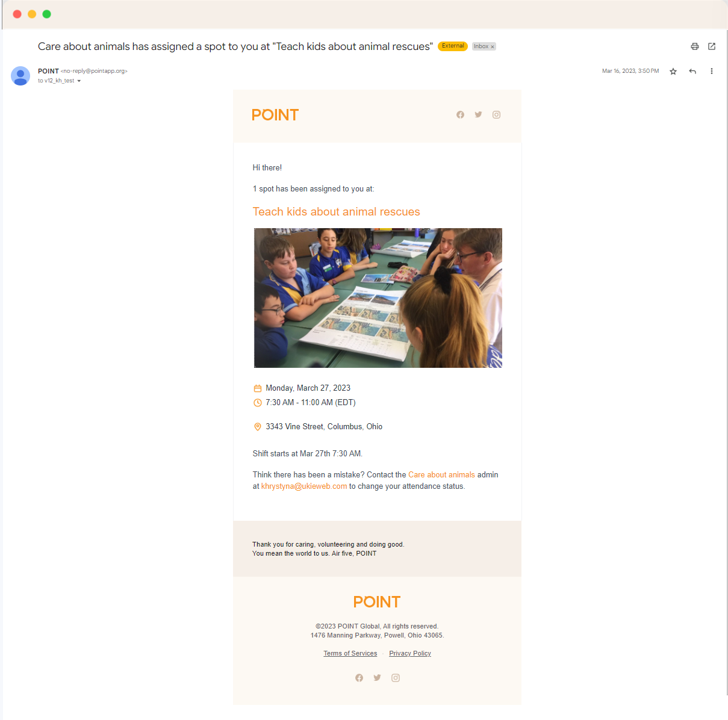Reply to the email with arrow icon

click(692, 71)
